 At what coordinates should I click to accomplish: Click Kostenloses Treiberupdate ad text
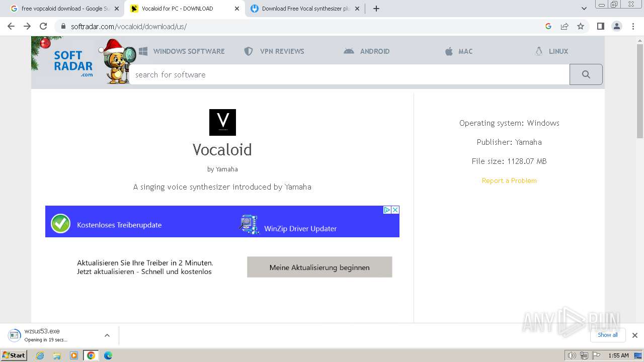pos(119,225)
